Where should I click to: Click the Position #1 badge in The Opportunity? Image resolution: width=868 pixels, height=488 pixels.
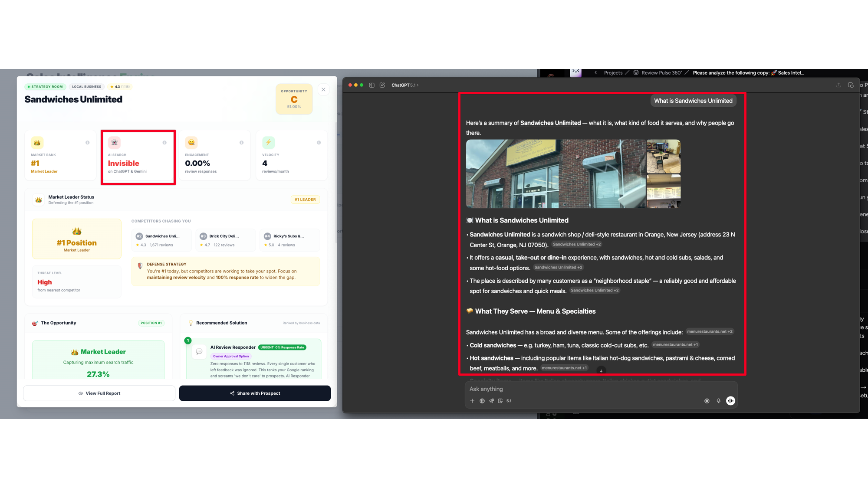coord(151,323)
